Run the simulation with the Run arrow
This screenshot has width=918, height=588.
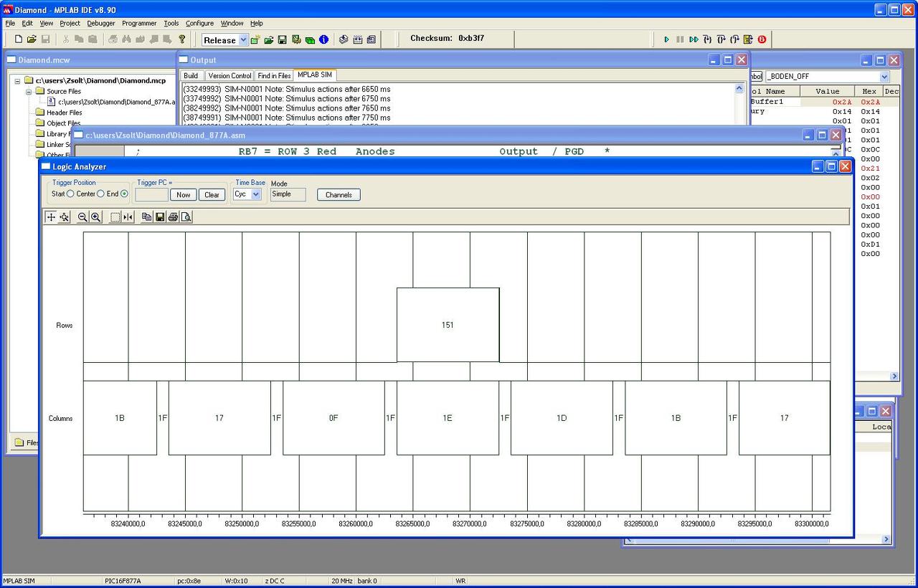[x=666, y=39]
